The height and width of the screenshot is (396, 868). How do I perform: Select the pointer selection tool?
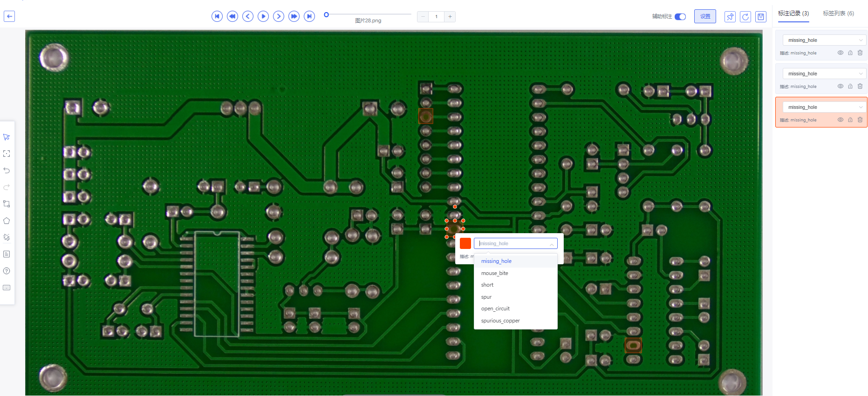[7, 137]
